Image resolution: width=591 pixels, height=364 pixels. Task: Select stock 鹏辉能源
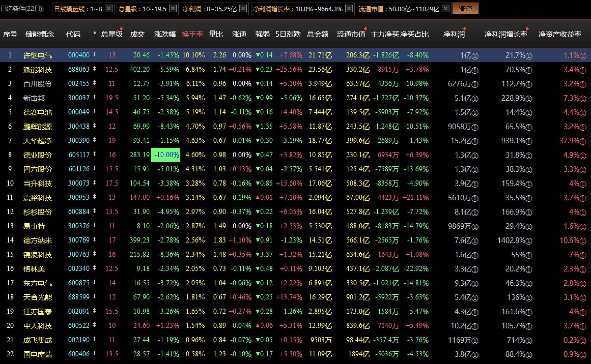tap(38, 126)
